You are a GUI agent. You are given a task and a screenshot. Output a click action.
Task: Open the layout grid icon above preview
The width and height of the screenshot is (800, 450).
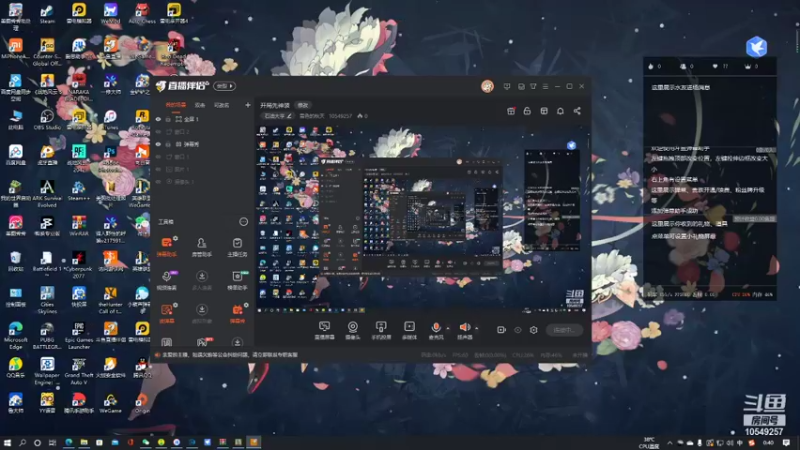click(544, 111)
